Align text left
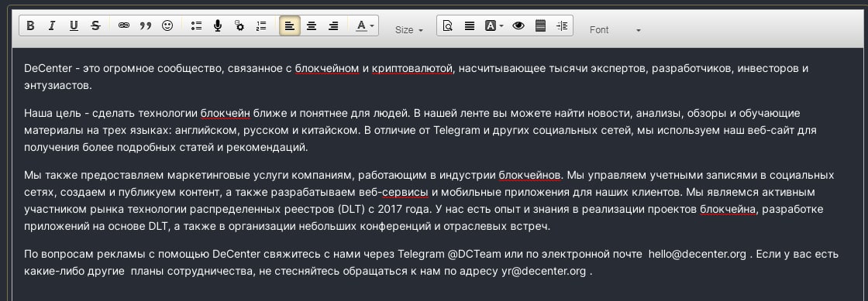 coord(290,26)
